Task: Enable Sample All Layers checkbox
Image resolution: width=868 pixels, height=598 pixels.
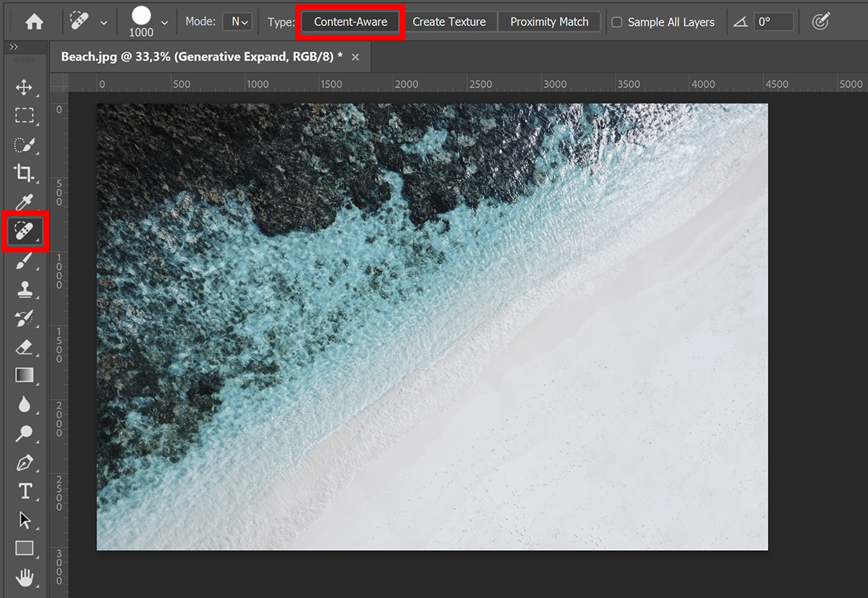Action: [617, 22]
